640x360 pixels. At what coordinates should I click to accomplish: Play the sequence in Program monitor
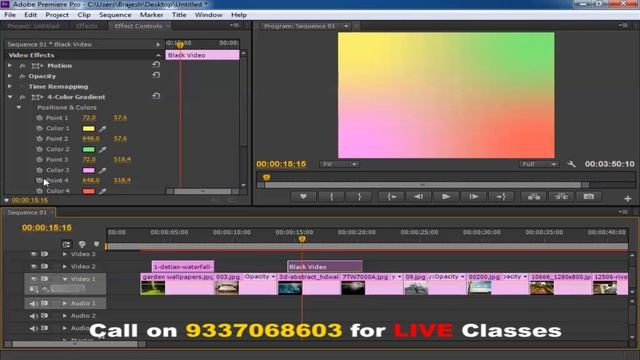click(x=446, y=197)
